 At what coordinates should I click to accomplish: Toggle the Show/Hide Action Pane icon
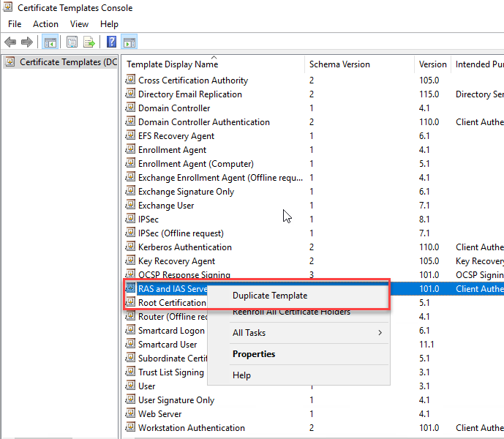point(129,42)
